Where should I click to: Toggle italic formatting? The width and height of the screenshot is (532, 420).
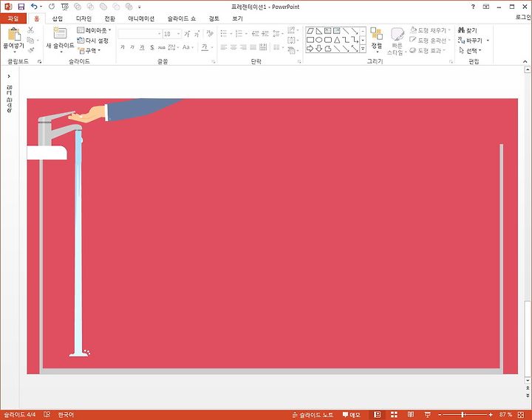132,47
